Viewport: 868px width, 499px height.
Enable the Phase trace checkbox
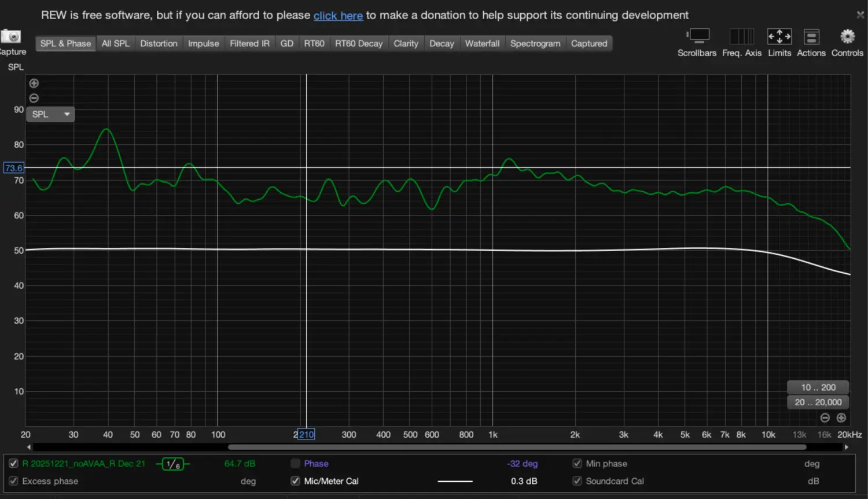pyautogui.click(x=296, y=464)
